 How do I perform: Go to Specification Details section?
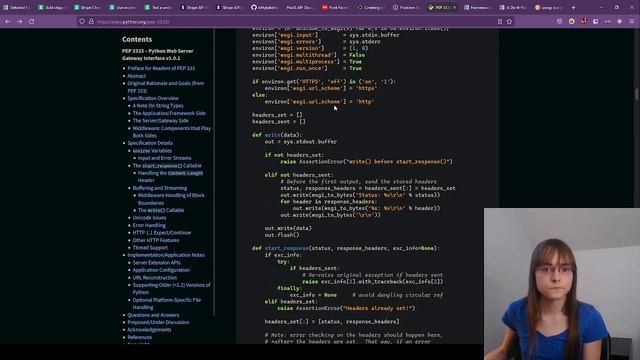click(150, 143)
